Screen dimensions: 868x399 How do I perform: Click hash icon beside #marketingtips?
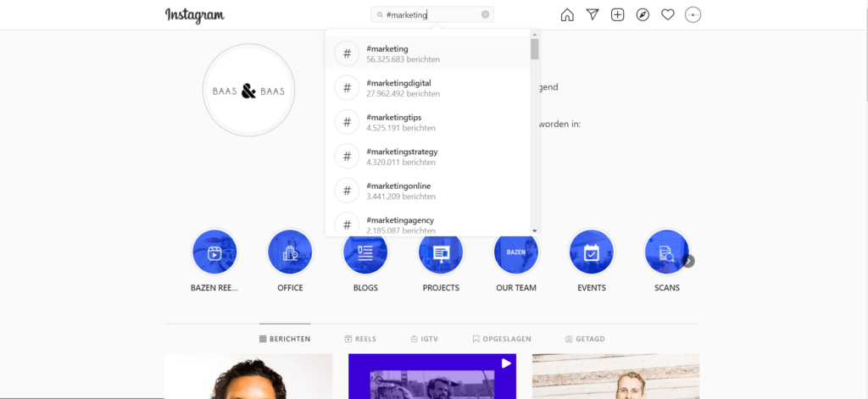(x=347, y=122)
